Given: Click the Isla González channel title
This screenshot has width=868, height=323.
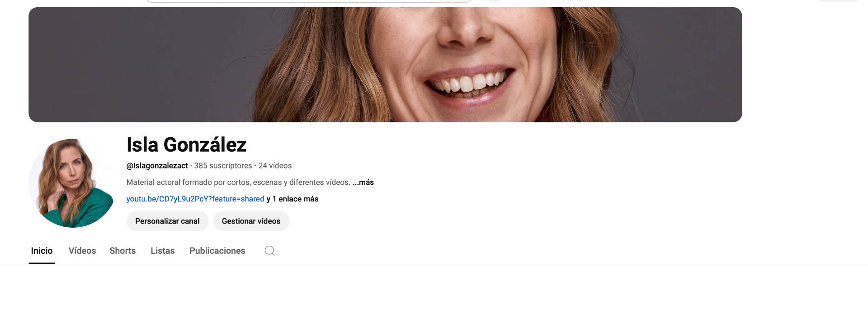Looking at the screenshot, I should pyautogui.click(x=186, y=145).
